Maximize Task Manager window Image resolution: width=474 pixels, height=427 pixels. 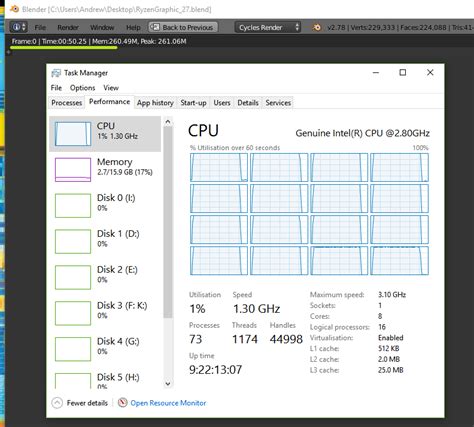[x=403, y=72]
